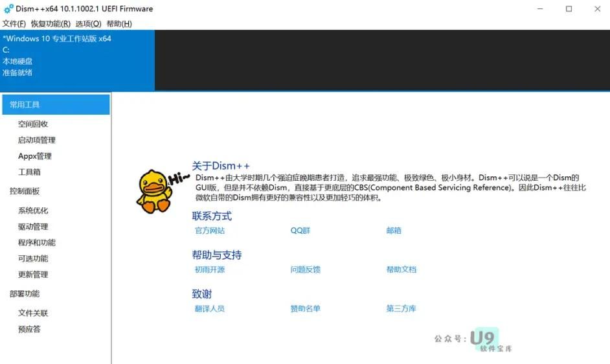Select 控制面板 category in sidebar
Viewport: 610px width, 364px height.
click(x=25, y=191)
